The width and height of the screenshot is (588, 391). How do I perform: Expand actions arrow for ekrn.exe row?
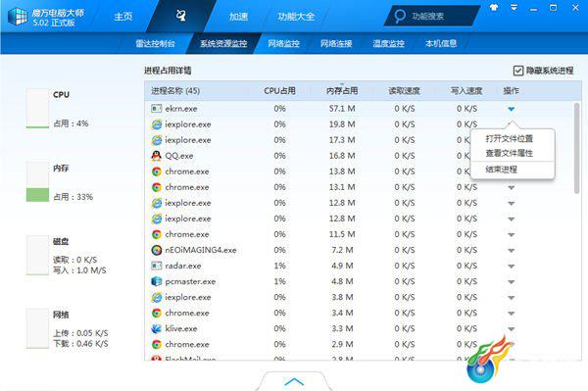(x=512, y=109)
